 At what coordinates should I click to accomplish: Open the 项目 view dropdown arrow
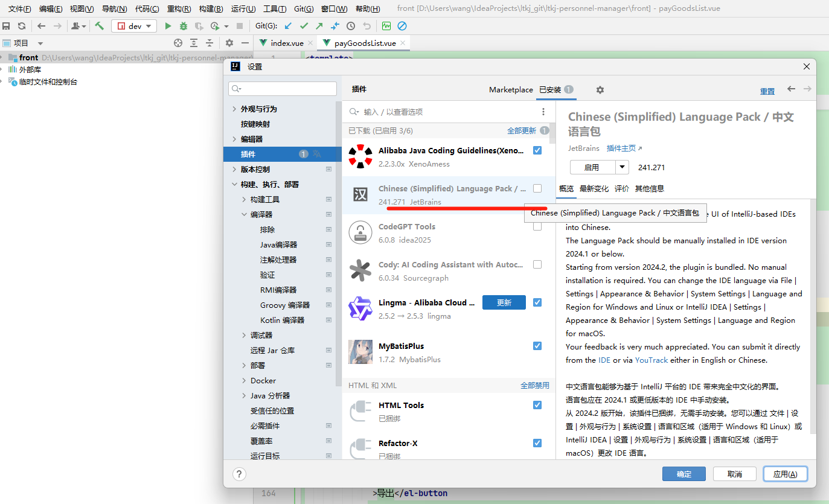tap(40, 43)
